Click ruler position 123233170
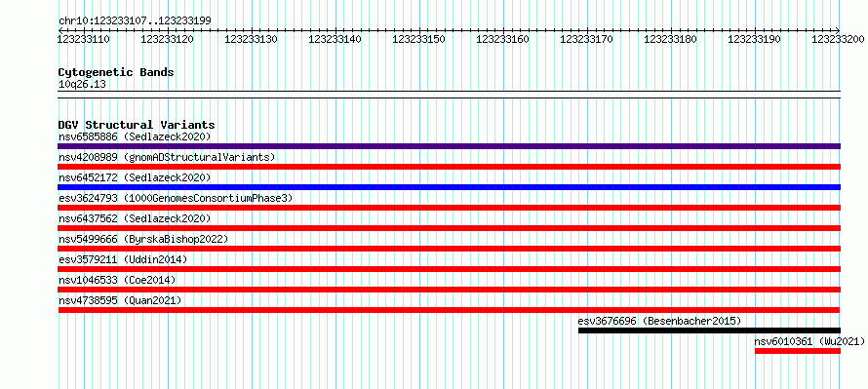868x389 pixels. [x=586, y=39]
